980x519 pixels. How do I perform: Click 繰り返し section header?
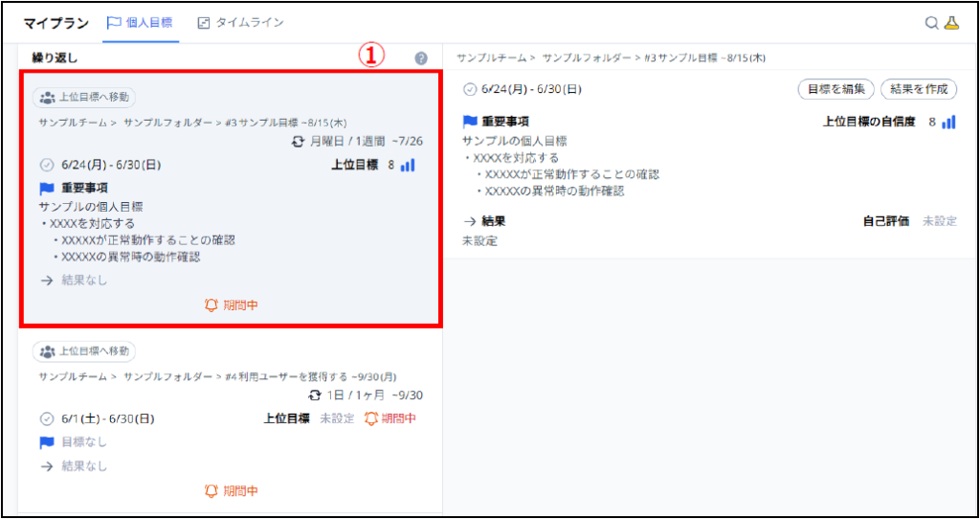(x=55, y=58)
